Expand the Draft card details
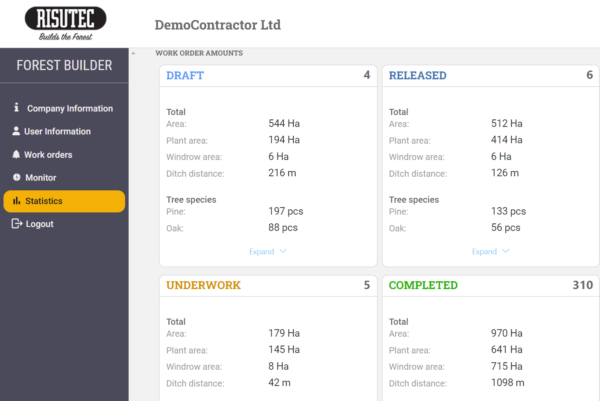This screenshot has width=600, height=401. tap(267, 251)
